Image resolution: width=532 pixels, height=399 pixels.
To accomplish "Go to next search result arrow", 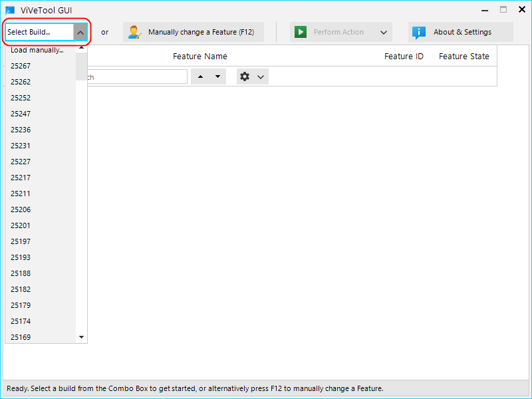I will pos(218,76).
